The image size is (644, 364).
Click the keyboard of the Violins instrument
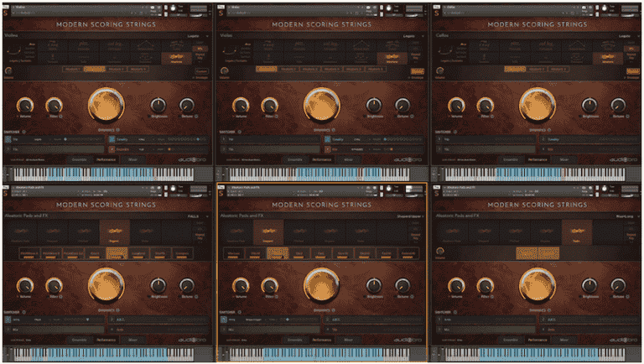[x=103, y=174]
